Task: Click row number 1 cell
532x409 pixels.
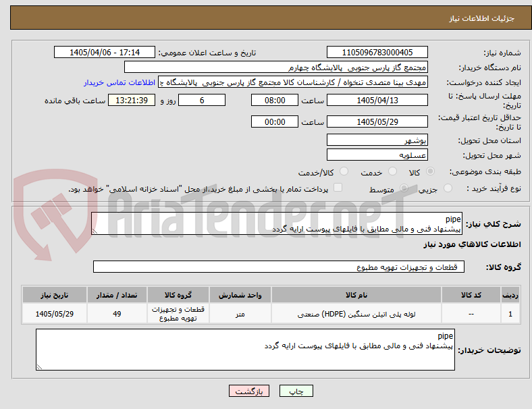Action: pyautogui.click(x=510, y=314)
